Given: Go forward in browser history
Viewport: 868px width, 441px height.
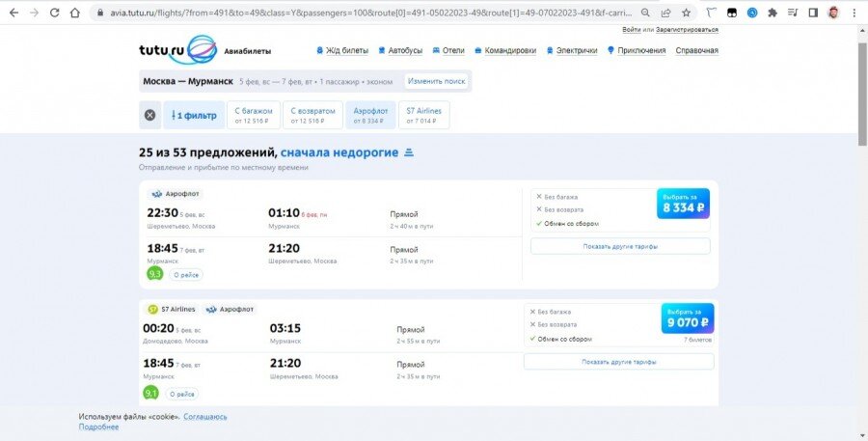Looking at the screenshot, I should coord(35,13).
